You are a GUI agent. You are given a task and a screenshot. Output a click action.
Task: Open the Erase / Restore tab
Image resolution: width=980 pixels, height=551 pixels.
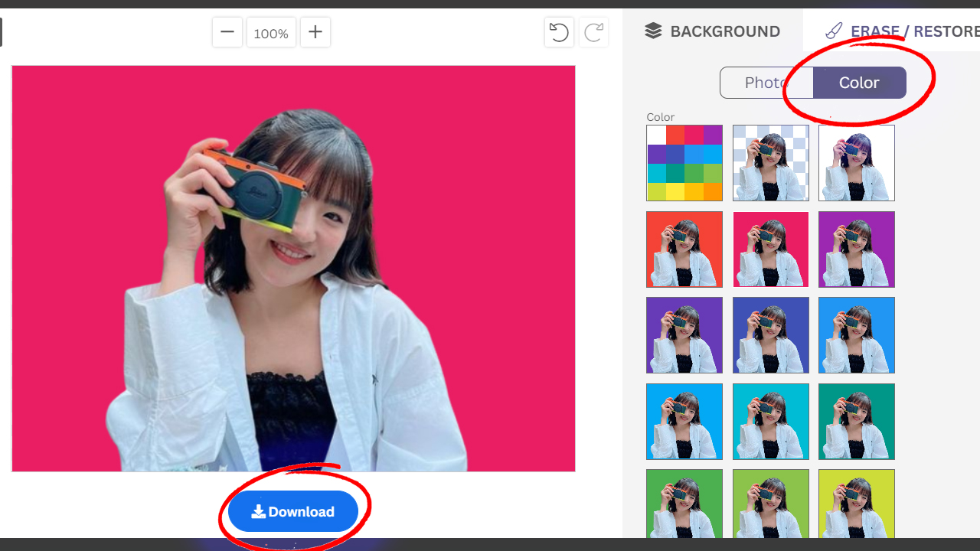pyautogui.click(x=903, y=31)
